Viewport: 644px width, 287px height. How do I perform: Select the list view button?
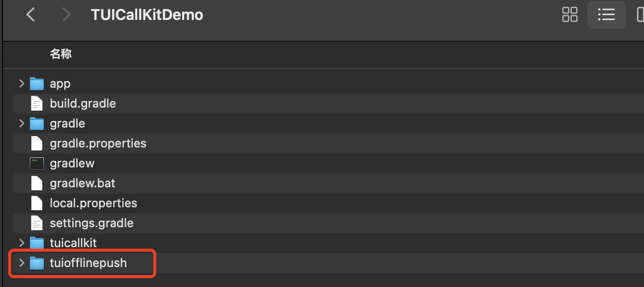point(606,14)
